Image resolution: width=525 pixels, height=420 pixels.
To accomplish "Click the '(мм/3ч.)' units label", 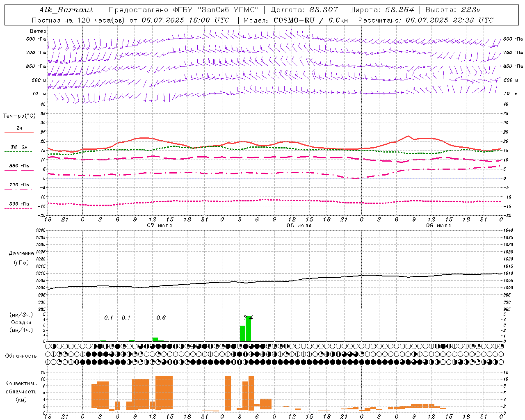I will tap(21, 315).
